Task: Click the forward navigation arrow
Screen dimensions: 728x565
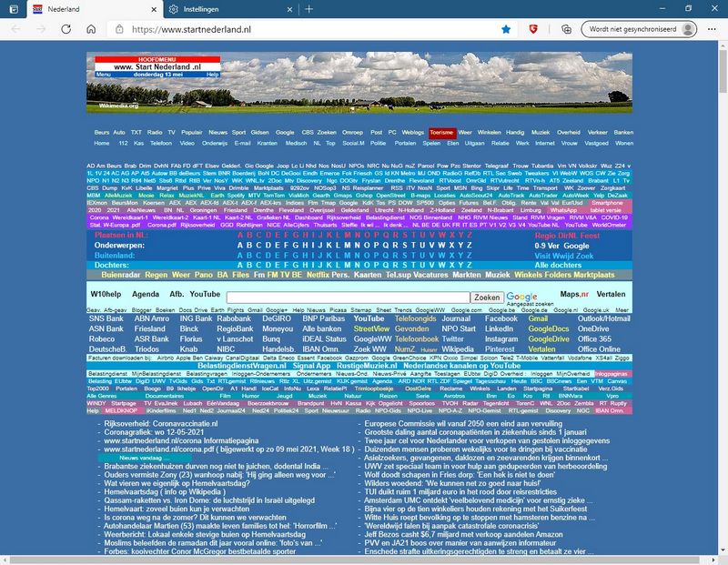Action: pyautogui.click(x=41, y=29)
